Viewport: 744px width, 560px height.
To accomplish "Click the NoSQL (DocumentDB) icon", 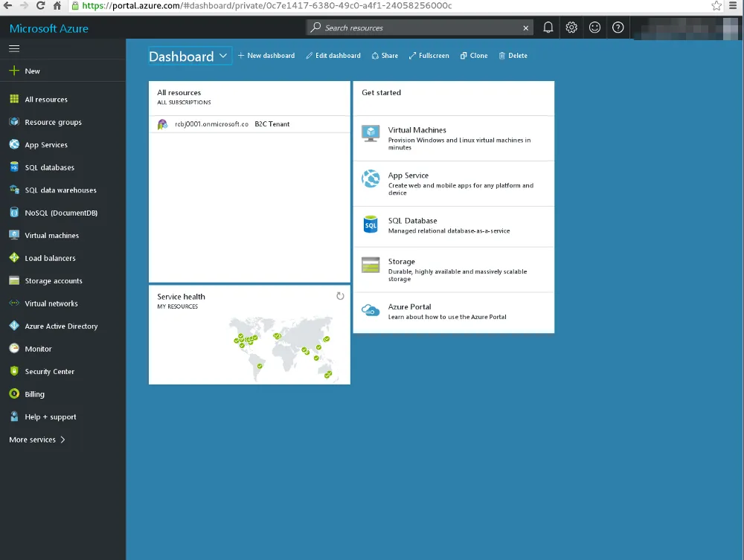I will click(14, 213).
